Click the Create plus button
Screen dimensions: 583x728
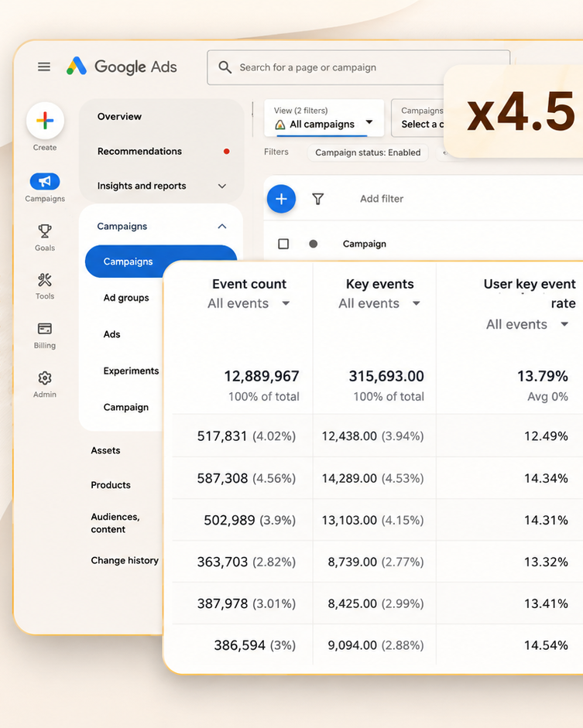coord(45,121)
